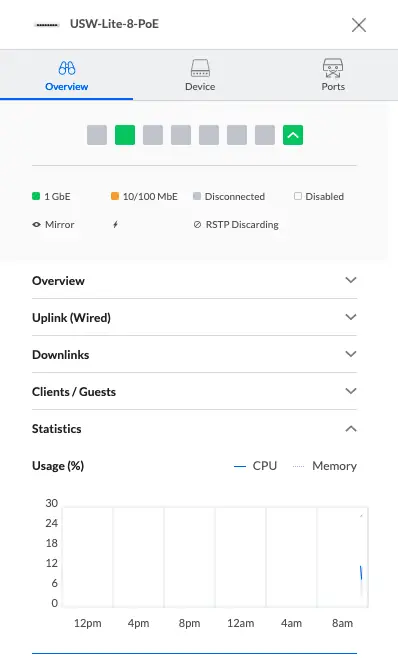Expand the Overview section chevron

click(351, 280)
